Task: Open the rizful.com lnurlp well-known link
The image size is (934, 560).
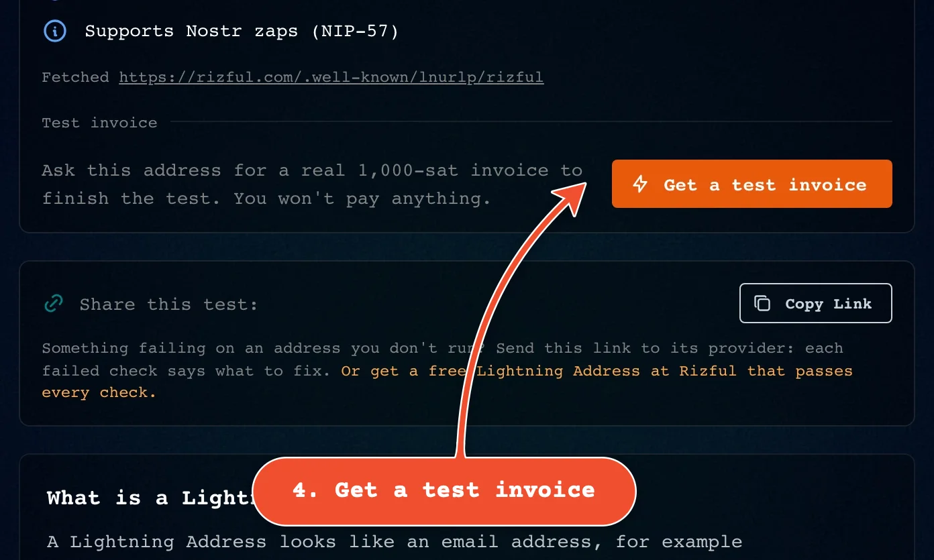Action: tap(331, 77)
